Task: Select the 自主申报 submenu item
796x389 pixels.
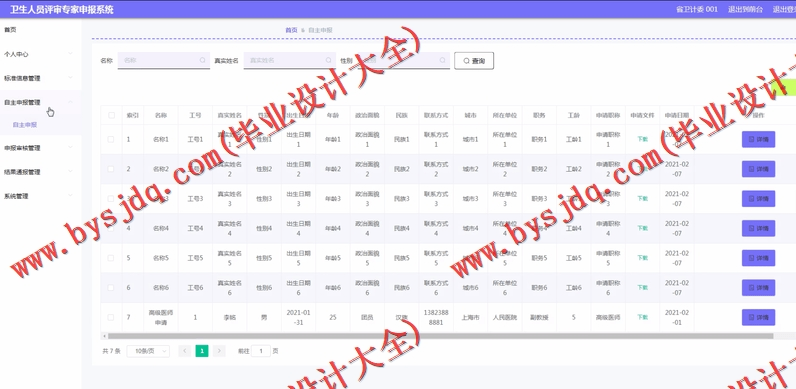Action: [25, 124]
